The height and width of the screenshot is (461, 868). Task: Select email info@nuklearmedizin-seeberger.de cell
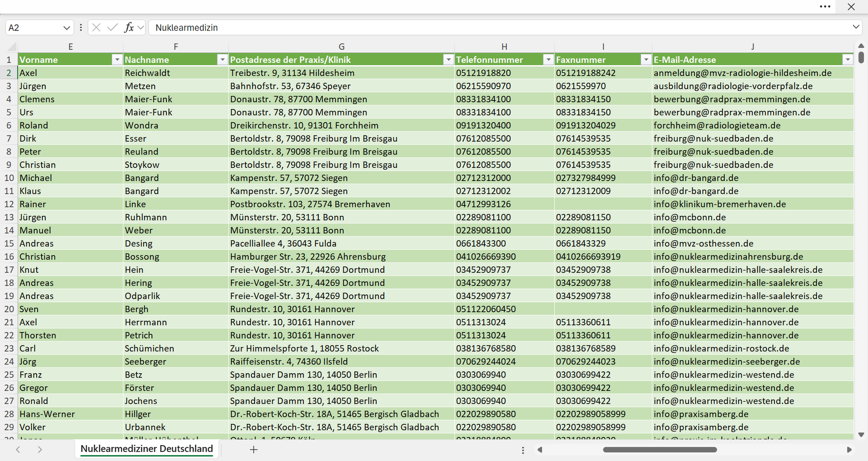(x=753, y=361)
